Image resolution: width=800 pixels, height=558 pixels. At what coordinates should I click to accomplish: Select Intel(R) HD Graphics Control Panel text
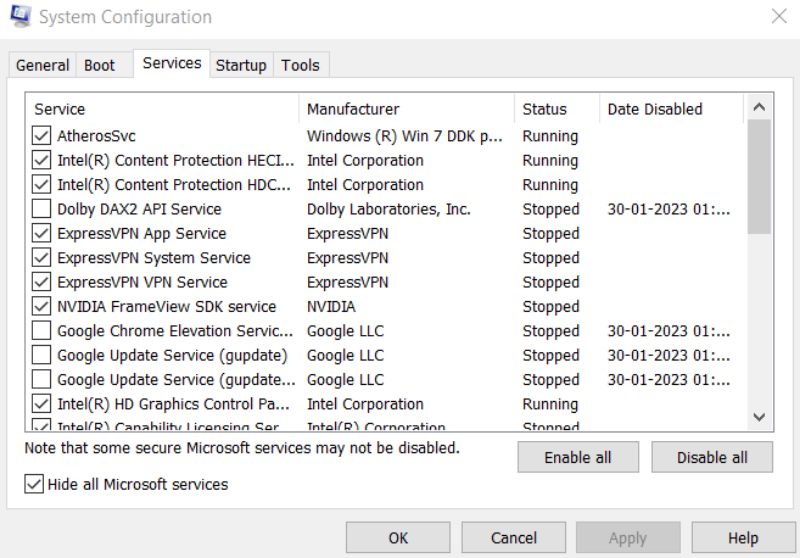click(173, 404)
